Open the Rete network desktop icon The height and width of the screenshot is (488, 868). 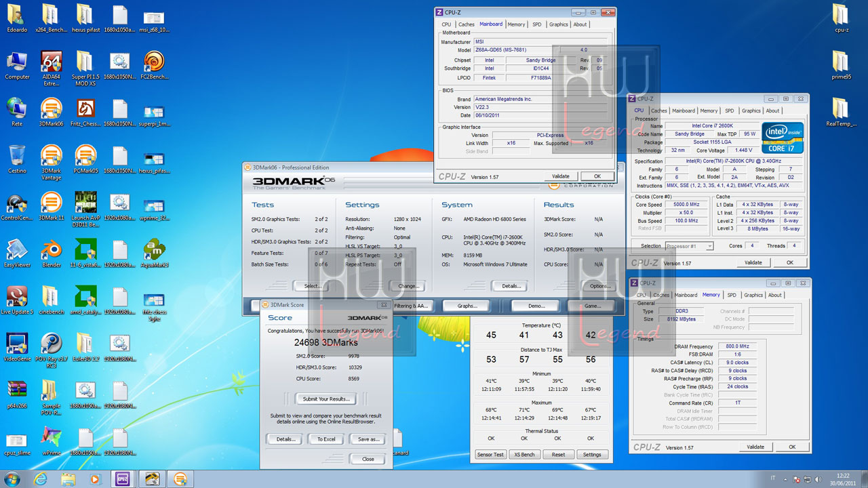click(x=17, y=113)
